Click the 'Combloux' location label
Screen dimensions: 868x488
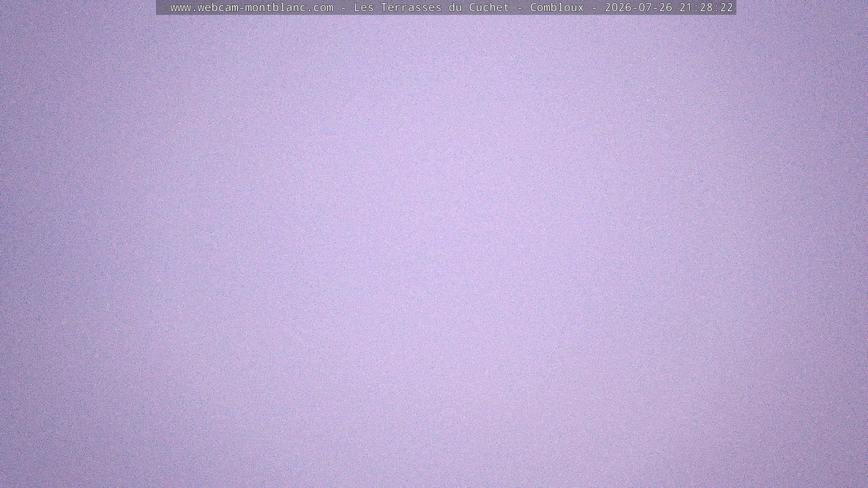click(557, 7)
